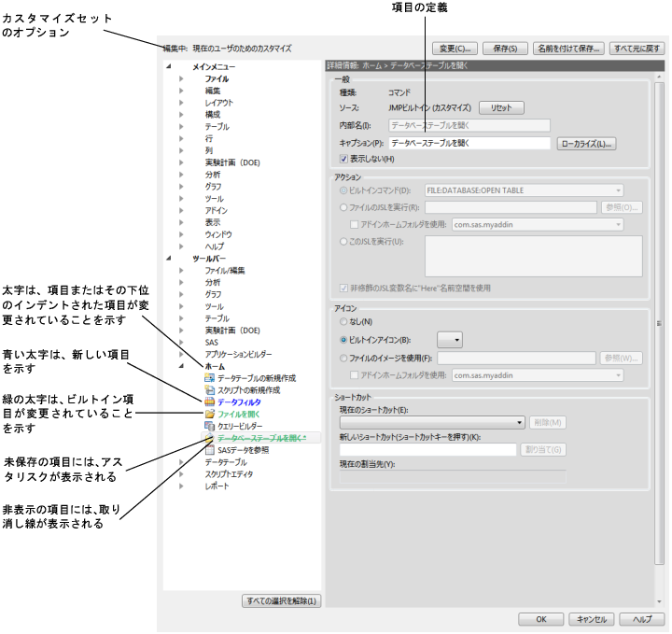Viewport: 672px width, 634px height.
Task: Open the ビルトインアイコン picker dropdown
Action: click(x=450, y=340)
